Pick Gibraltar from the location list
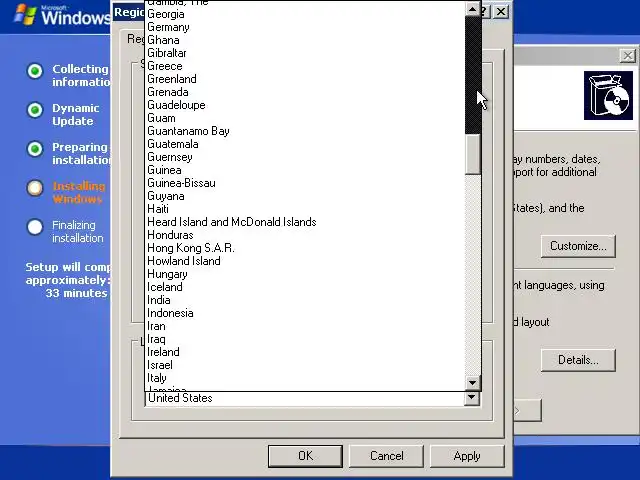Image resolution: width=640 pixels, height=480 pixels. 305,53
